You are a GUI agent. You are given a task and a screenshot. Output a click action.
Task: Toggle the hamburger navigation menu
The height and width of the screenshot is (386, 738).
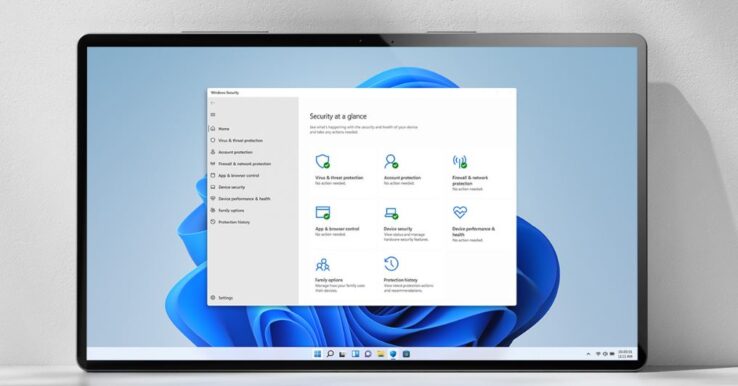[x=213, y=115]
